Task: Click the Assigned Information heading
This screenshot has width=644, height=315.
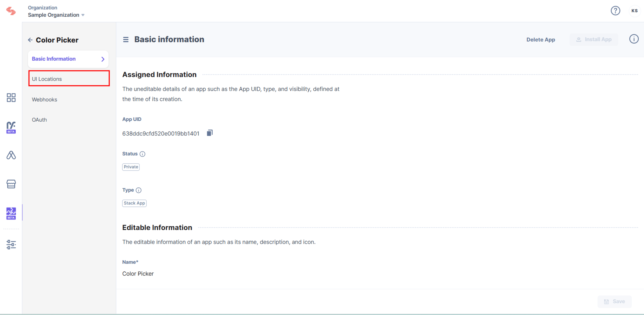Action: (159, 75)
